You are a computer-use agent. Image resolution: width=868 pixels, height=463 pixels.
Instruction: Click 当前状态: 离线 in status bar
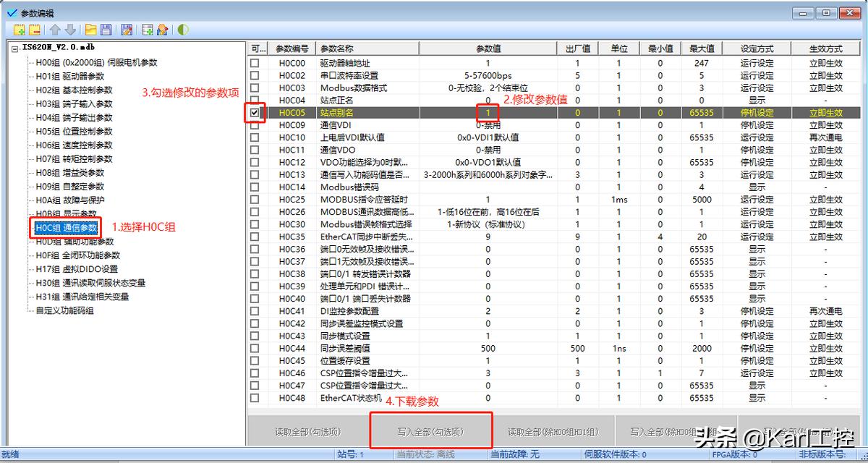point(425,454)
